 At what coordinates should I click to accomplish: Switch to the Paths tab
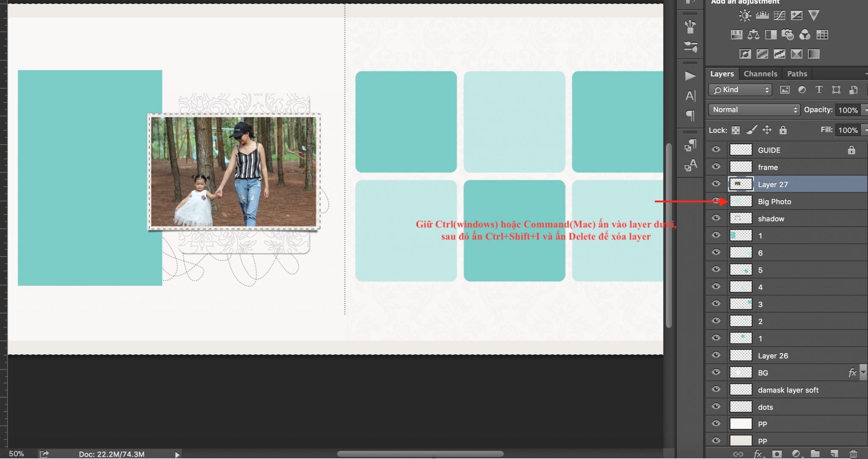(797, 74)
